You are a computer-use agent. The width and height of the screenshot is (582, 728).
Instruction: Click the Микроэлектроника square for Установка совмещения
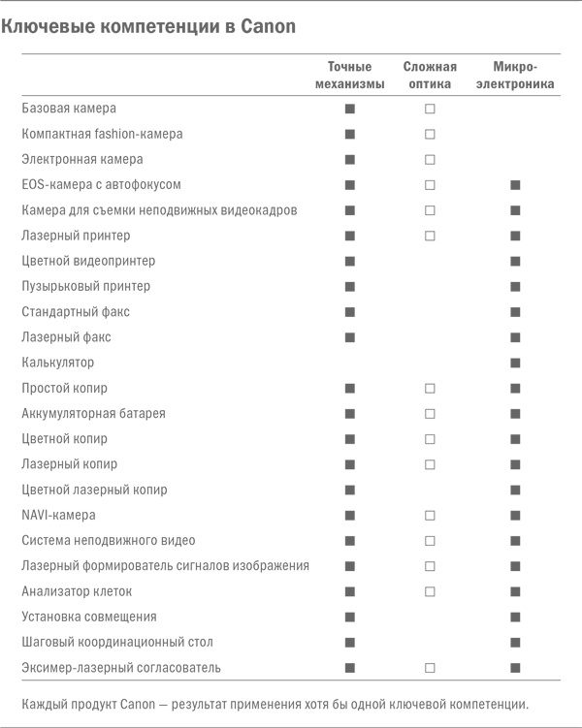[515, 617]
